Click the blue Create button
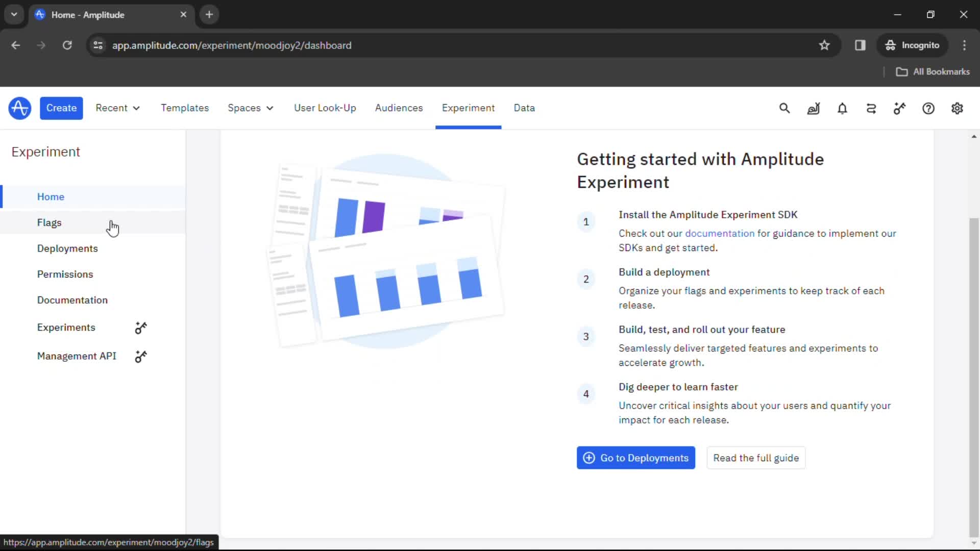This screenshot has width=980, height=551. (x=61, y=108)
